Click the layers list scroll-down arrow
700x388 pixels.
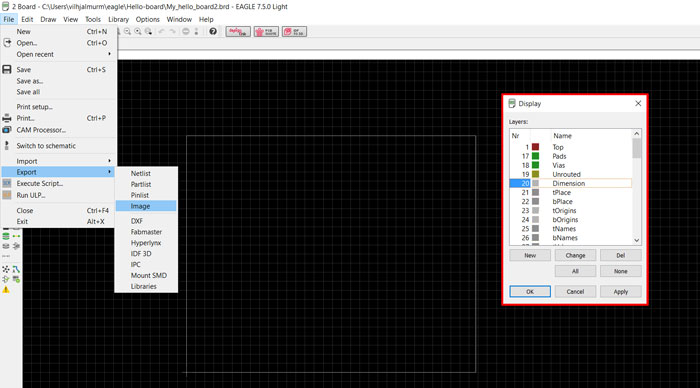pos(637,240)
